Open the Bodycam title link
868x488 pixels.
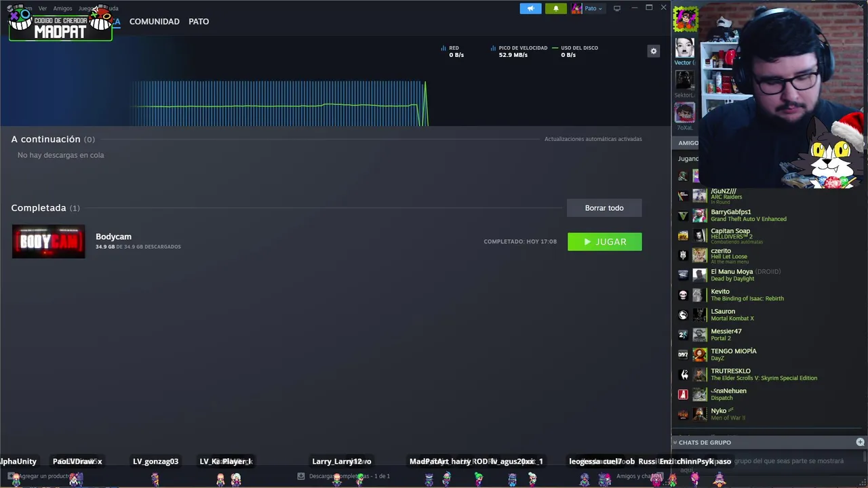[113, 237]
